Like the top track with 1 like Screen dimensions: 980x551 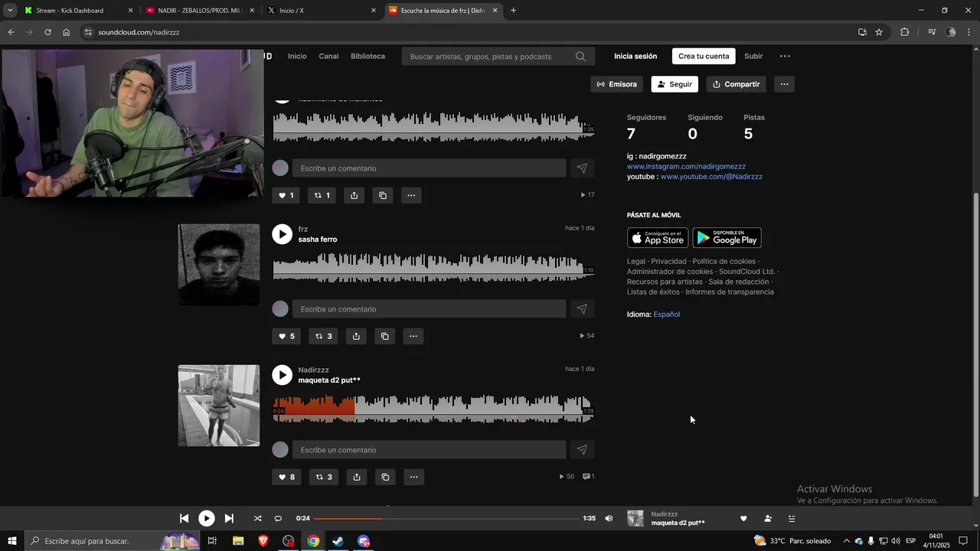click(x=286, y=195)
